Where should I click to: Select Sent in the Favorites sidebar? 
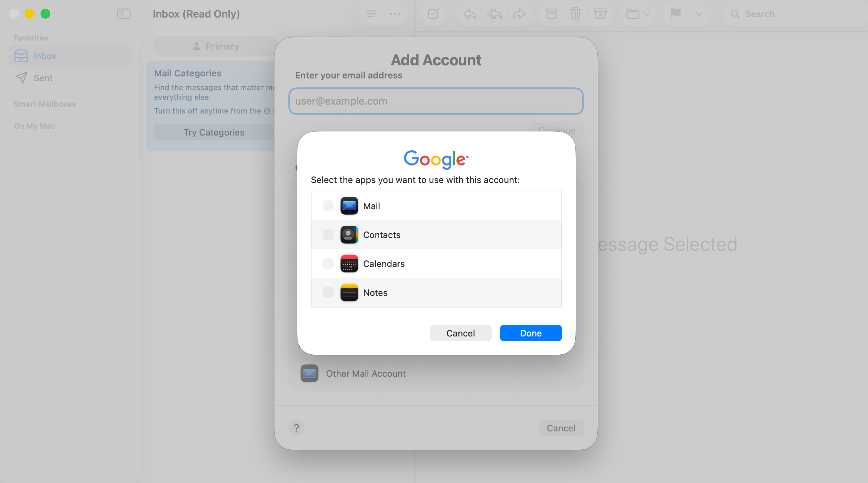[42, 78]
